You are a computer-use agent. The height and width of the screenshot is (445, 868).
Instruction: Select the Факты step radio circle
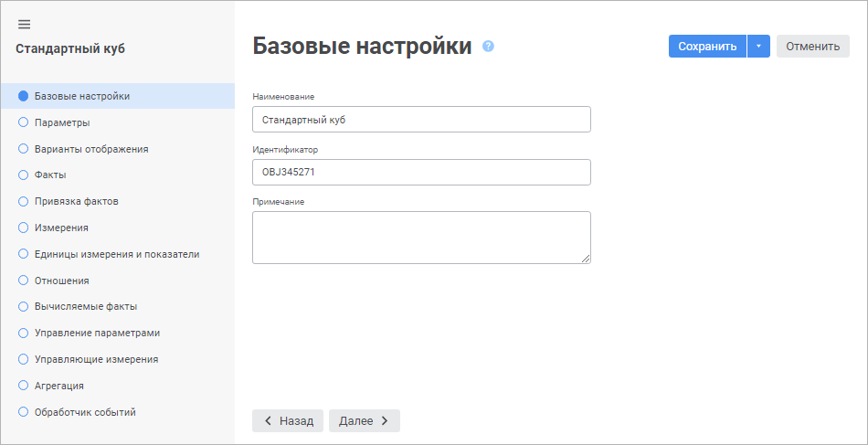pyautogui.click(x=24, y=175)
